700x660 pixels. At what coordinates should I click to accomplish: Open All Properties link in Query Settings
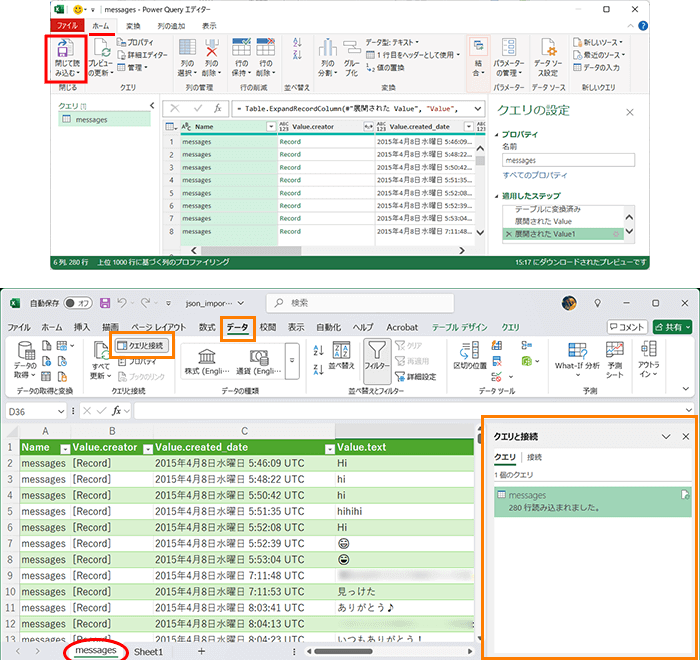pyautogui.click(x=535, y=175)
